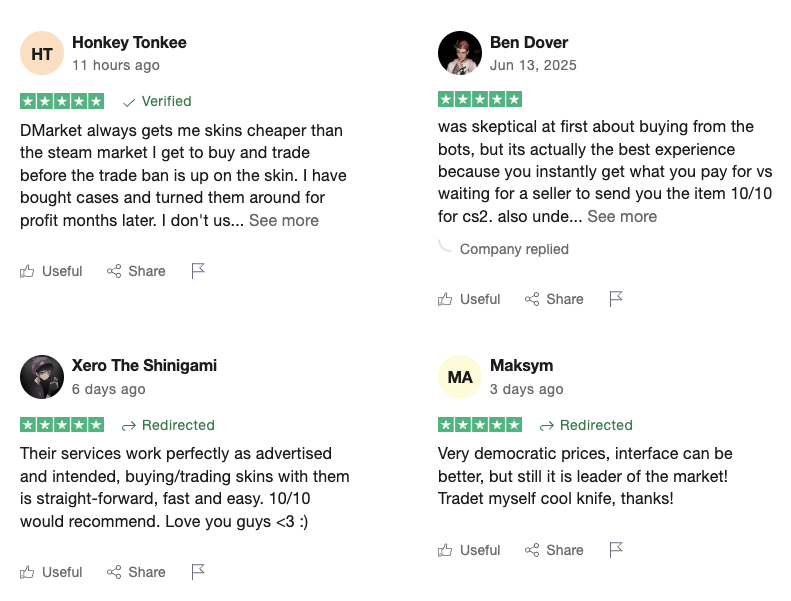The height and width of the screenshot is (601, 791).
Task: Share Xero The Shinigami's review
Action: click(x=136, y=572)
